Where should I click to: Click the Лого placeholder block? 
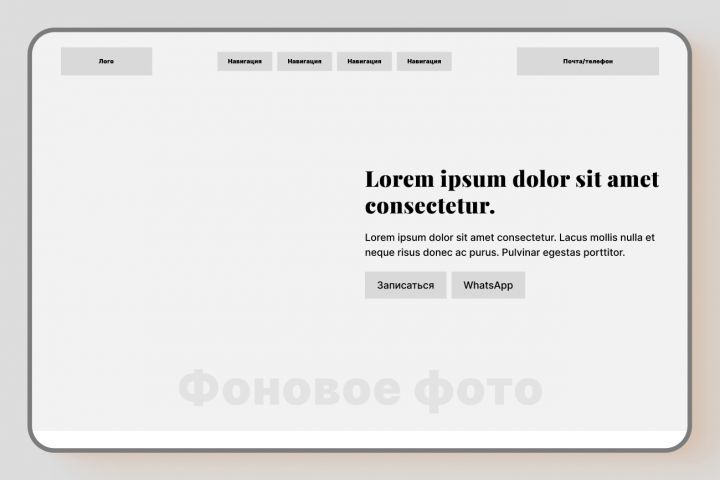tap(106, 61)
